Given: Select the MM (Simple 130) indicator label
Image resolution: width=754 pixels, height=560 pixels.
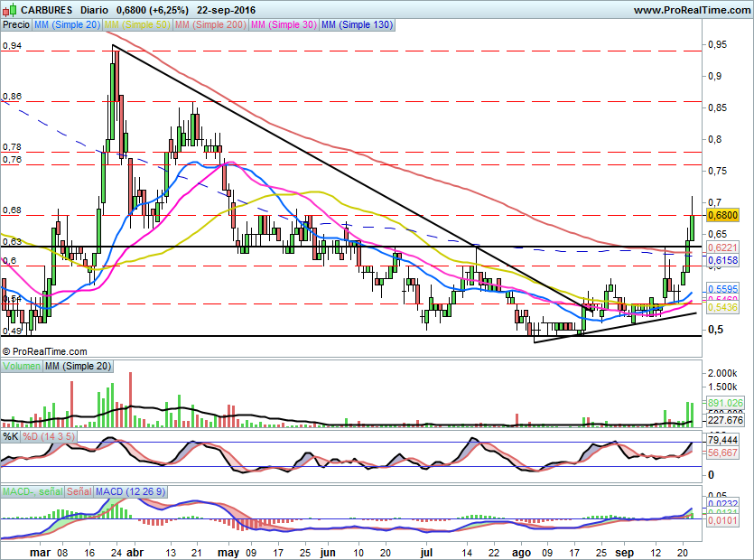Looking at the screenshot, I should (357, 25).
